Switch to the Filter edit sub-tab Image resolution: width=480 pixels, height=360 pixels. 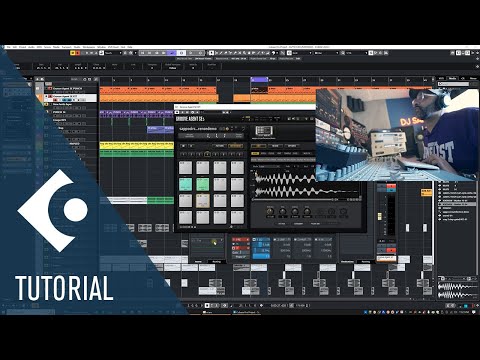tap(272, 153)
